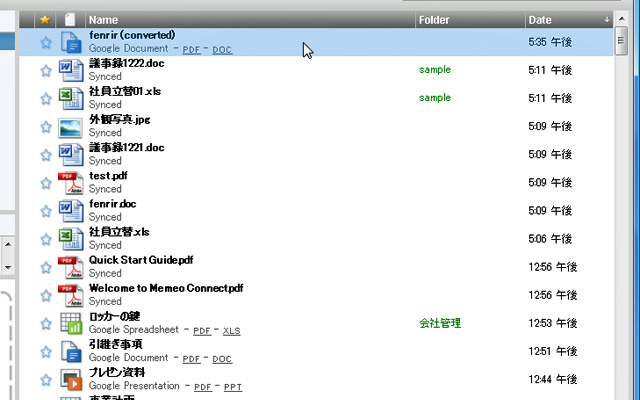Click Google Presentation icon of プレゼン資料
Viewport: 640px width, 400px height.
pos(71,380)
